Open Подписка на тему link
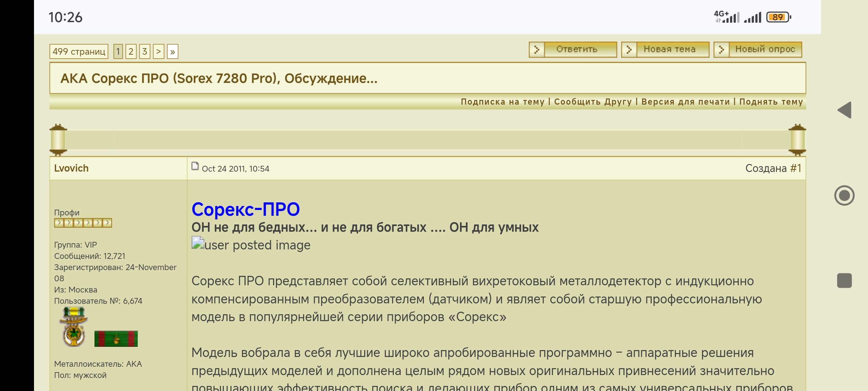868x391 pixels. tap(502, 102)
